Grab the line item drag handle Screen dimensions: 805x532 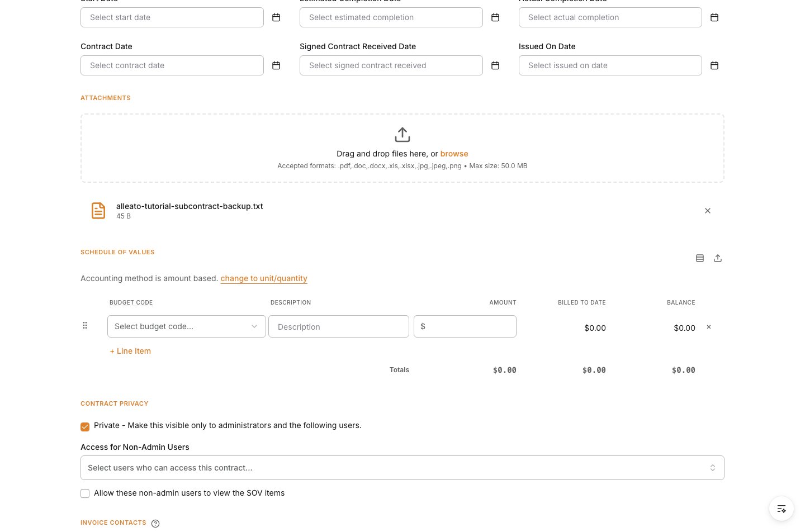(85, 325)
